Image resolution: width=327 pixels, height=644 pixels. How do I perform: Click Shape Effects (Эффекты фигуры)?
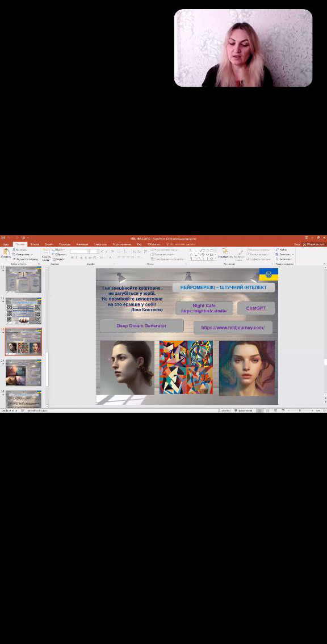point(259,259)
